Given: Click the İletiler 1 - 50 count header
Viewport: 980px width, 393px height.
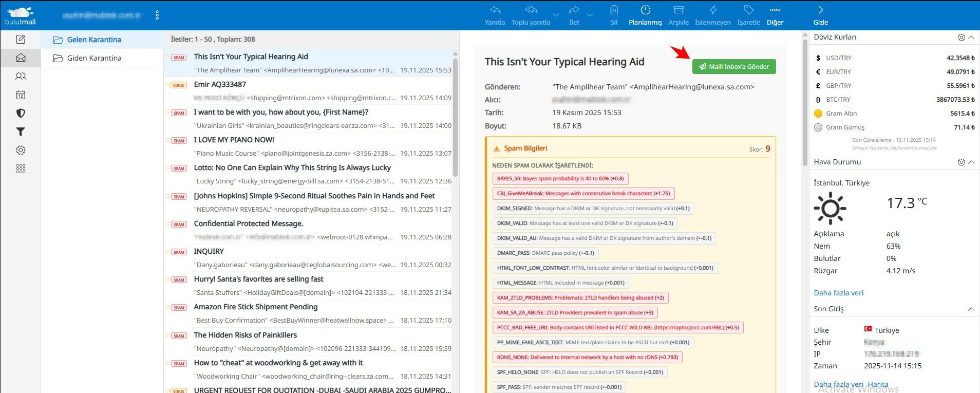Looking at the screenshot, I should (213, 39).
